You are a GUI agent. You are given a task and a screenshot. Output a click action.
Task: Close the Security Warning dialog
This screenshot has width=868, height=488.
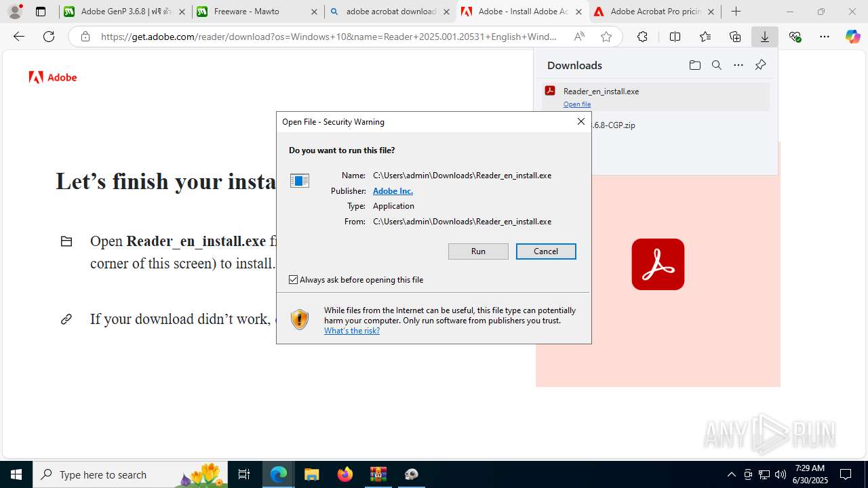click(580, 121)
